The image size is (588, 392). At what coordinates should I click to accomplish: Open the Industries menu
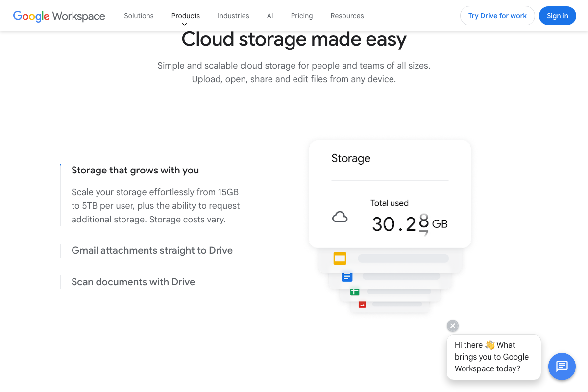(233, 16)
